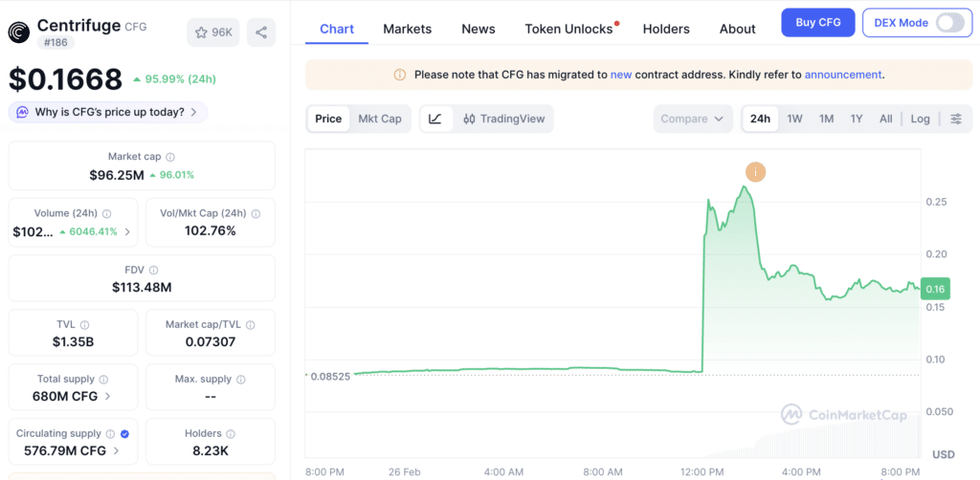Click the 0.07307 Market cap/TVL value
Image resolution: width=980 pixels, height=480 pixels.
(210, 342)
